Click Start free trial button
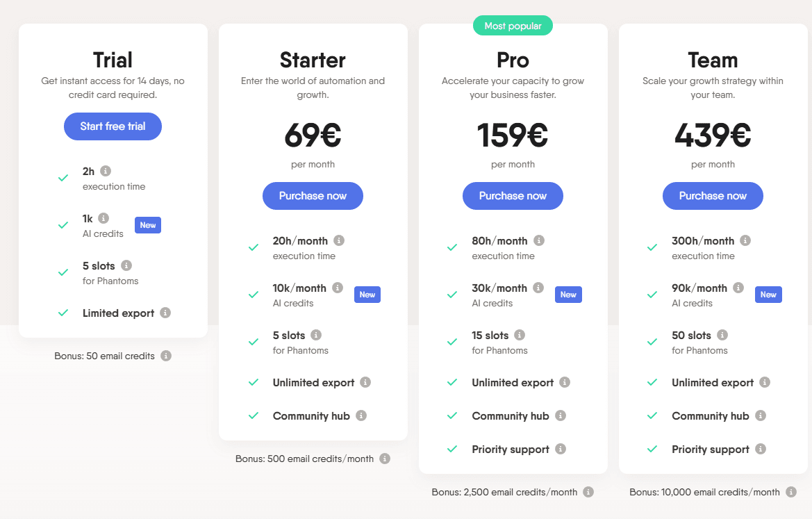This screenshot has width=812, height=519. pos(113,126)
